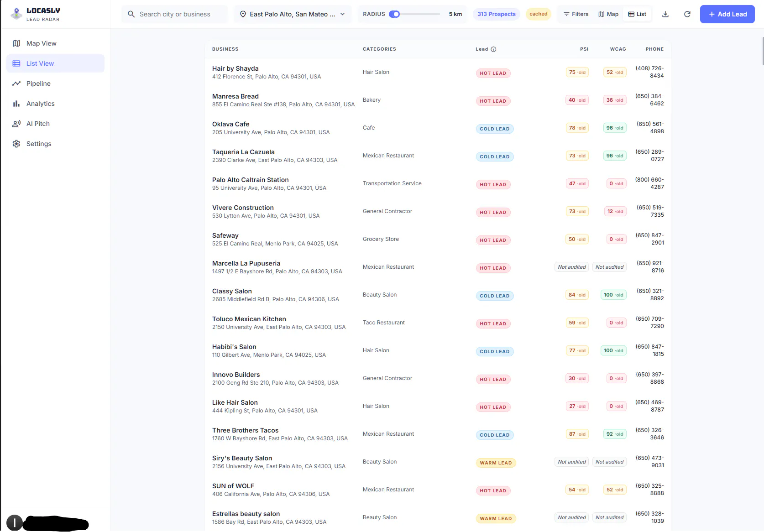
Task: Open Marcella La Pupuseria entry
Action: click(x=438, y=267)
